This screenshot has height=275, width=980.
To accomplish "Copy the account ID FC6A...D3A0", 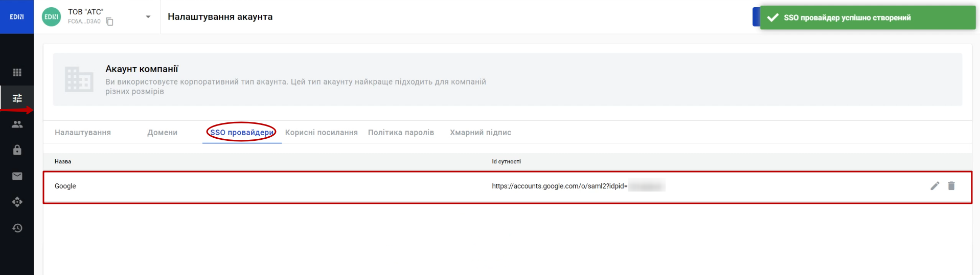I will tap(109, 22).
